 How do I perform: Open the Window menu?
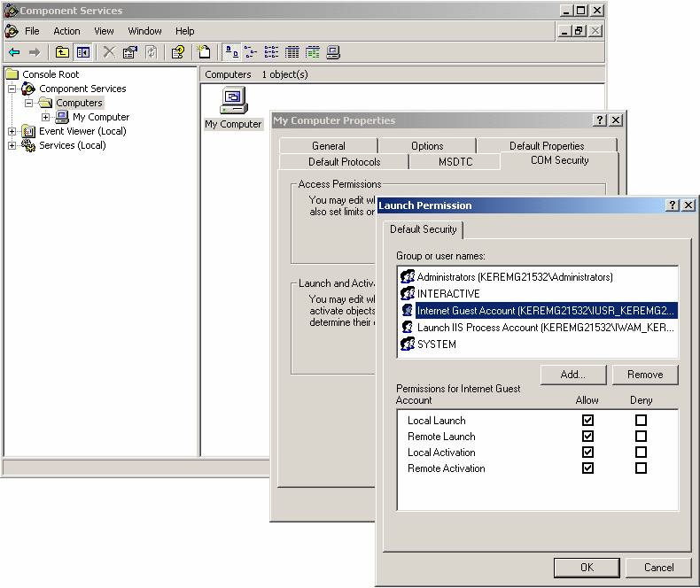pyautogui.click(x=144, y=31)
